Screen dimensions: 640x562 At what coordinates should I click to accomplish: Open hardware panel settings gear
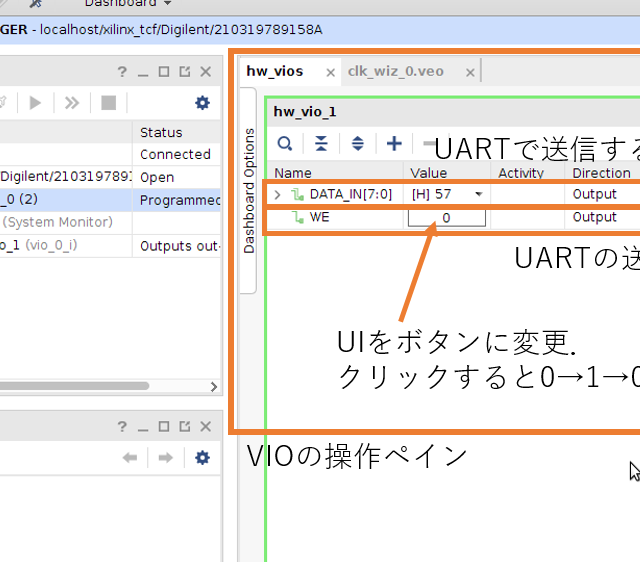tap(203, 102)
